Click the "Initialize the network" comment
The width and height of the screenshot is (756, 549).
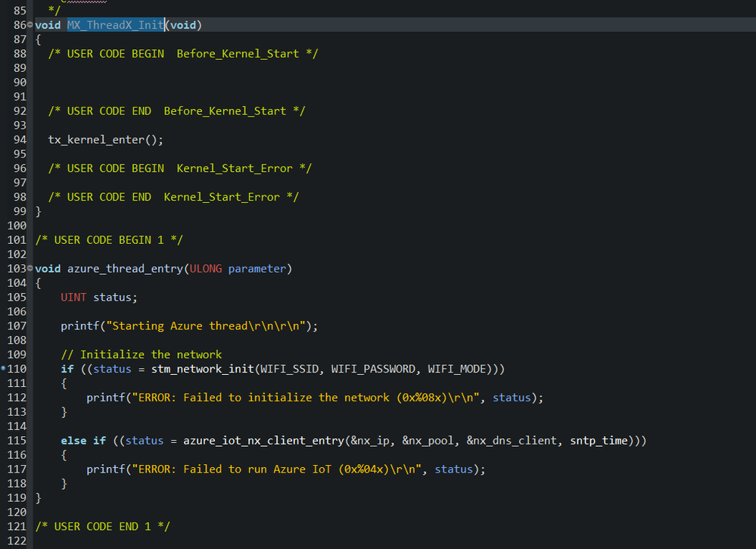142,354
